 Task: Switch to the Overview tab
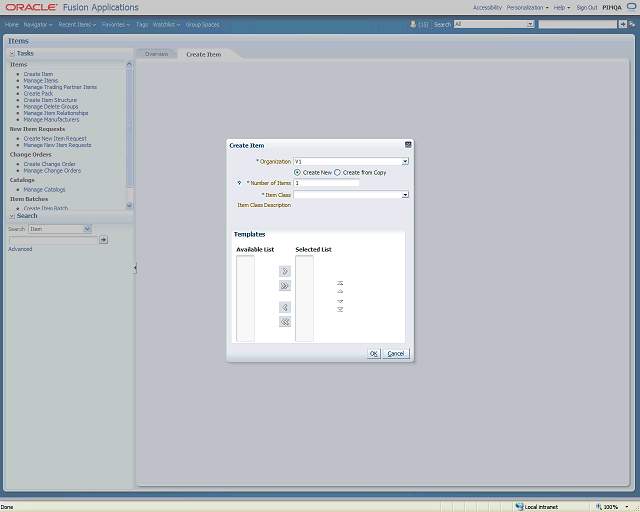(156, 54)
